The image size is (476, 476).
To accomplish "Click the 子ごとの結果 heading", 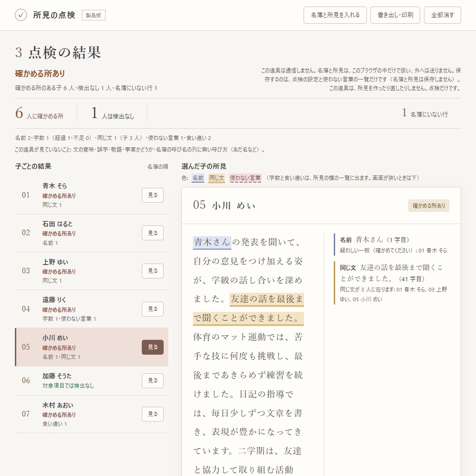I will [33, 166].
